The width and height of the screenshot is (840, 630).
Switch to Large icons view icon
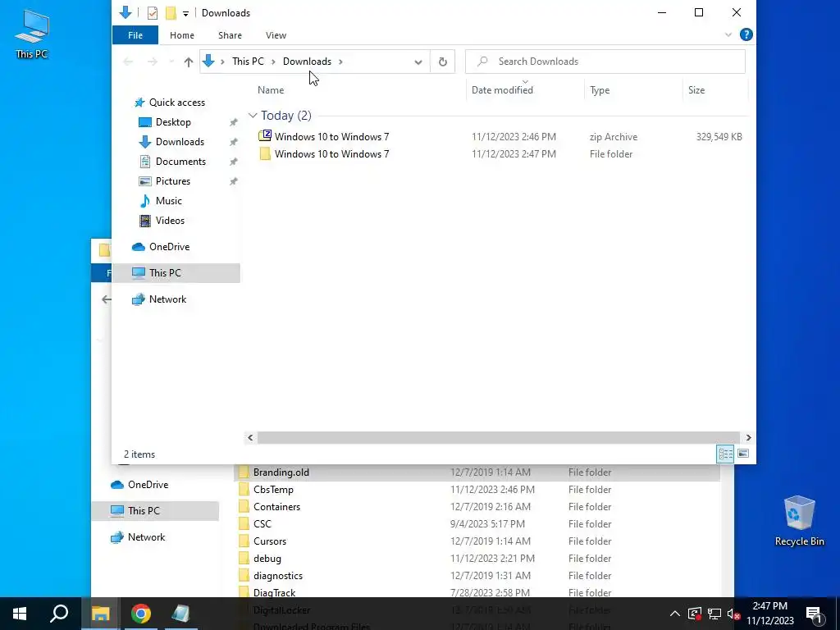pyautogui.click(x=743, y=454)
